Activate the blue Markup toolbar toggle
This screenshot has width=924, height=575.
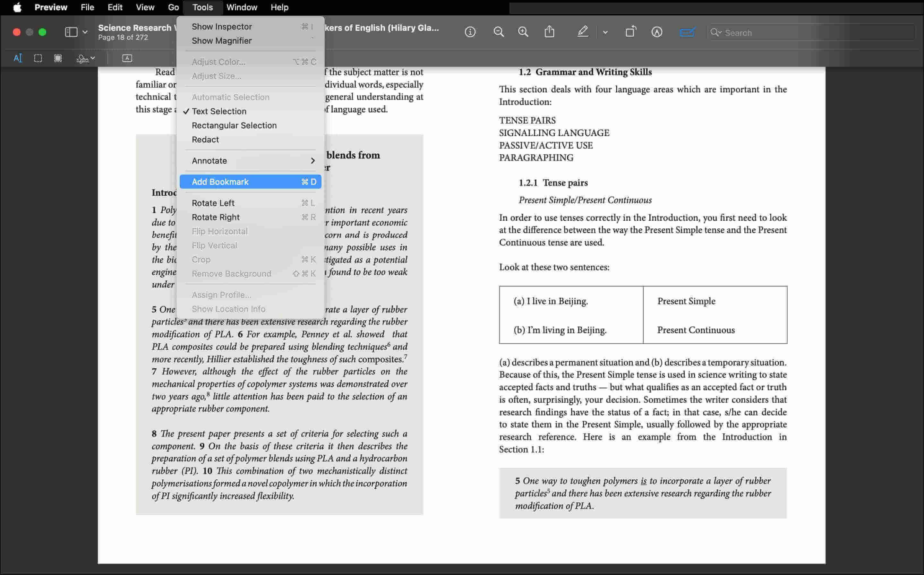(687, 32)
